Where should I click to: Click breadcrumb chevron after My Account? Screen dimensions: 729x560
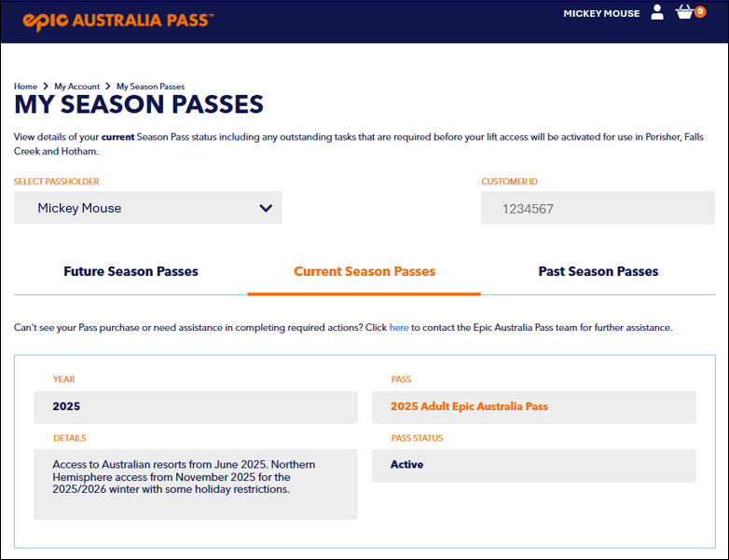(x=108, y=87)
